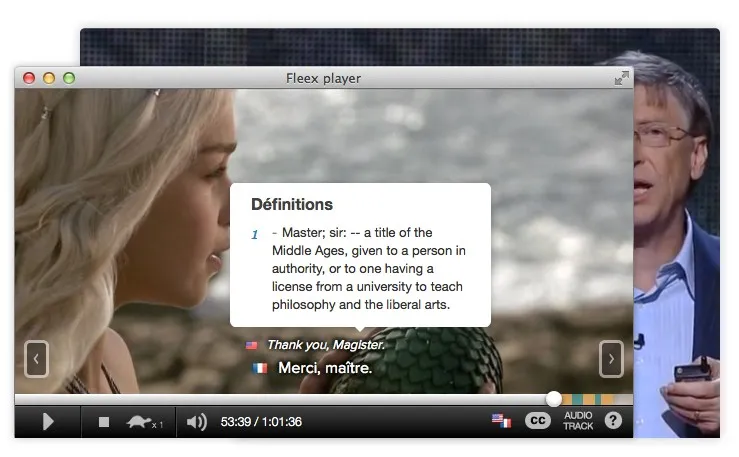Toggle closed captions with the CC button
Screen dimensions: 739x457
click(537, 420)
